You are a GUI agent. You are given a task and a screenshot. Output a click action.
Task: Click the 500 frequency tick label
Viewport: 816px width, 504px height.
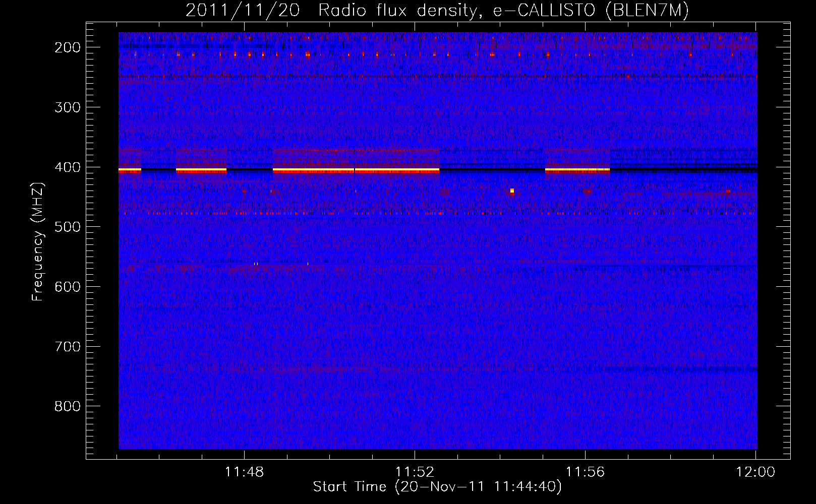[68, 227]
